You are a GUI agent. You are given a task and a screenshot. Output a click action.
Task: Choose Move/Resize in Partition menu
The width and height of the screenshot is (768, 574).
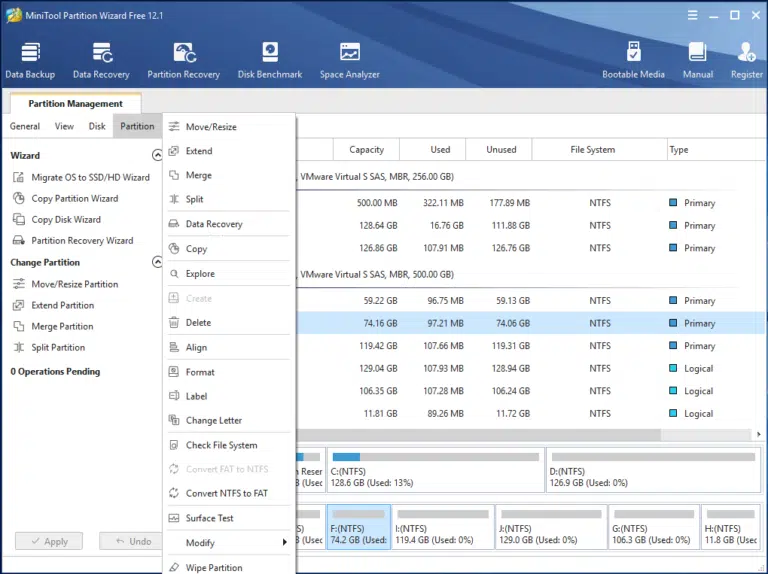point(229,127)
